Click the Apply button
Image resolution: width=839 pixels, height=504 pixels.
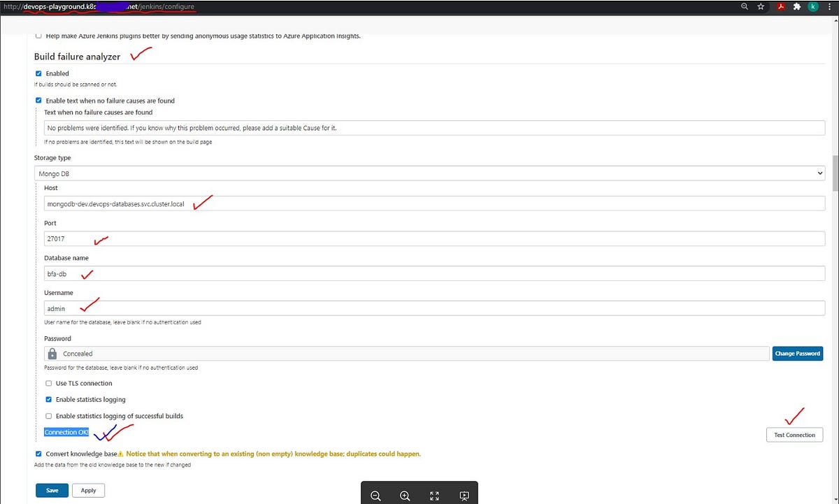pos(88,490)
